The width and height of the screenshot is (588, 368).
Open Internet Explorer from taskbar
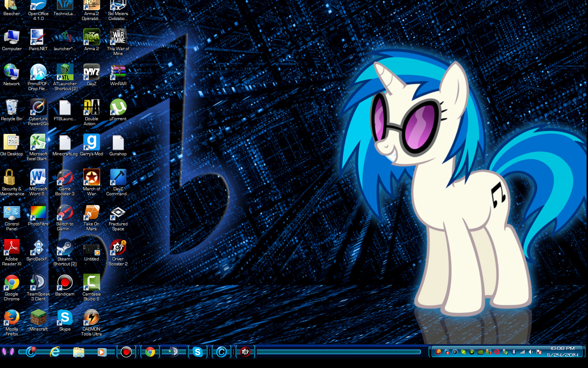[x=55, y=352]
